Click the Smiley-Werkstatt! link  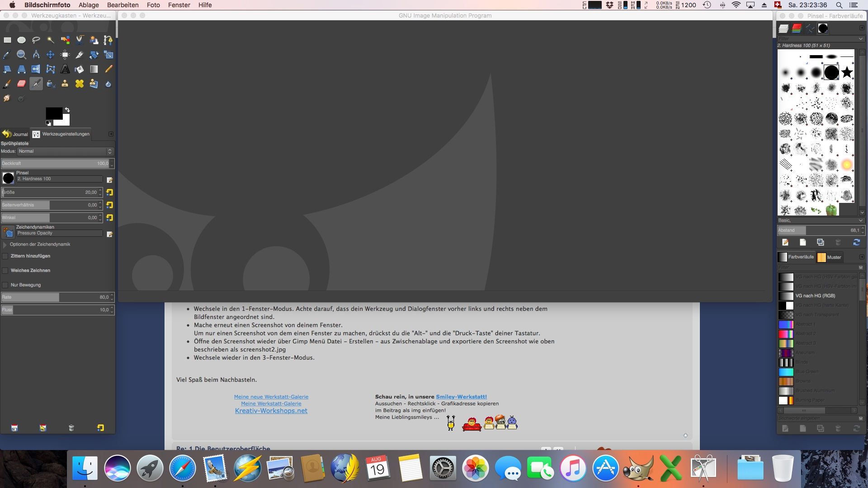461,397
